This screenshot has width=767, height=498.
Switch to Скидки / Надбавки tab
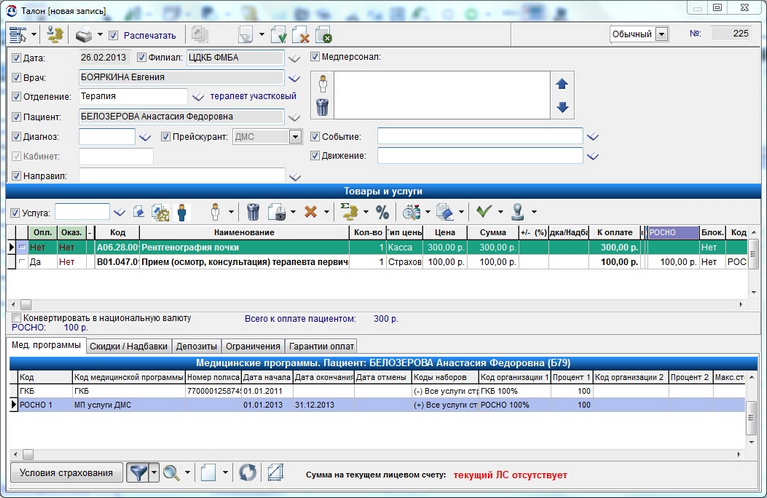point(129,346)
